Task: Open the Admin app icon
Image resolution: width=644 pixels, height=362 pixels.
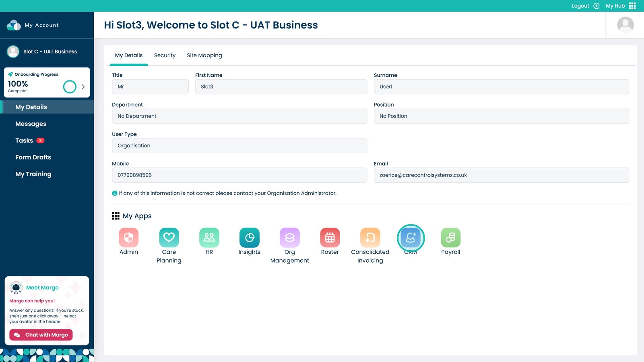Action: click(128, 238)
